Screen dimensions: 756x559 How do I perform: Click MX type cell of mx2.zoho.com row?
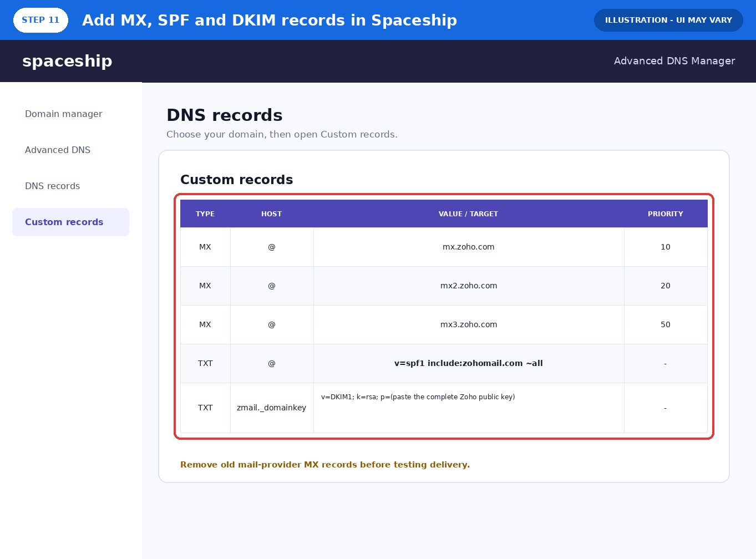tap(205, 286)
